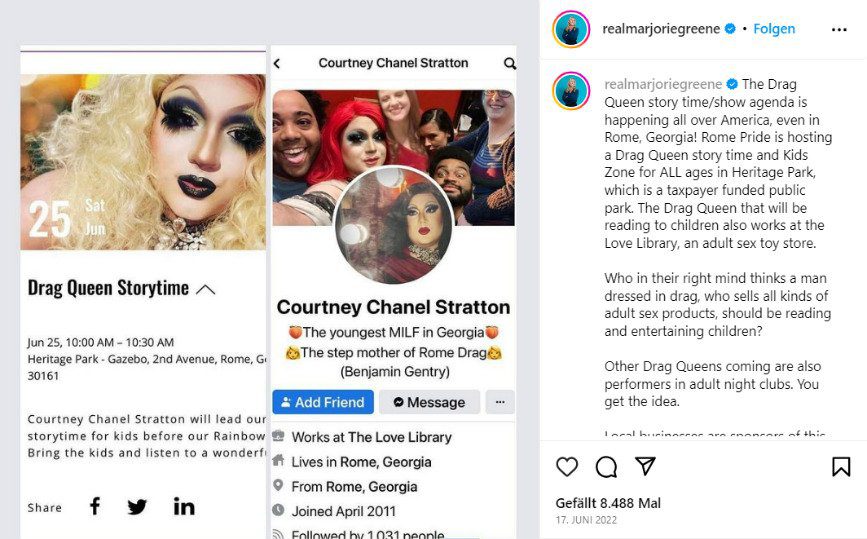Collapse the Drag Queen Storytime details
This screenshot has height=539, width=867.
(206, 289)
